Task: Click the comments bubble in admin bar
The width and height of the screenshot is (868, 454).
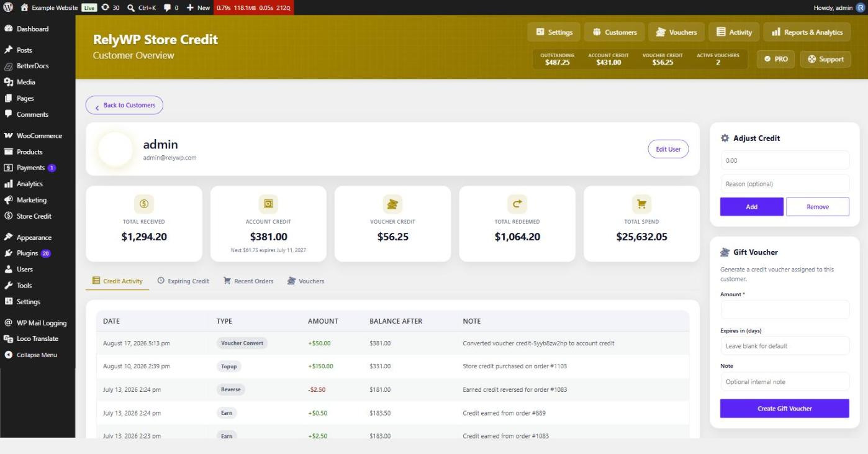Action: (171, 7)
